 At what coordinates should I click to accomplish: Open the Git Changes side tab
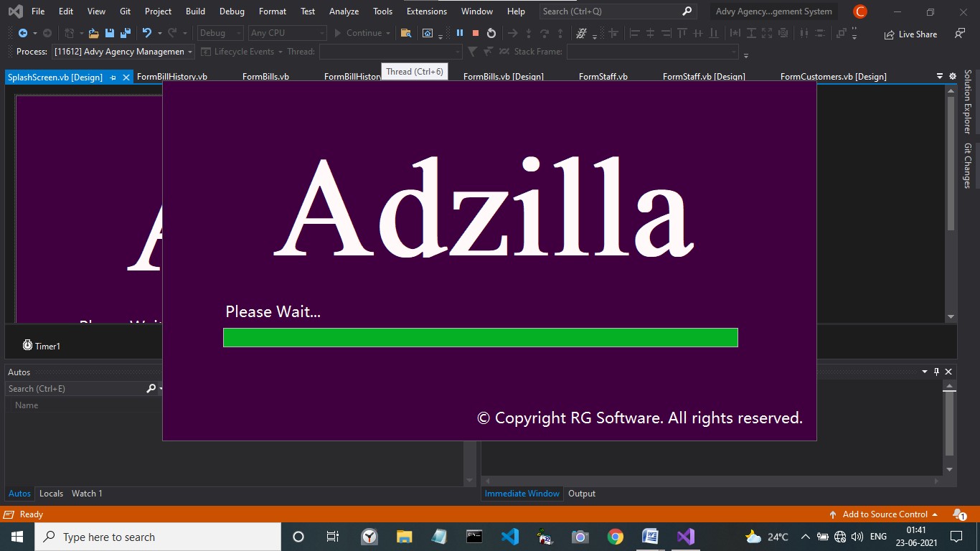pyautogui.click(x=968, y=166)
